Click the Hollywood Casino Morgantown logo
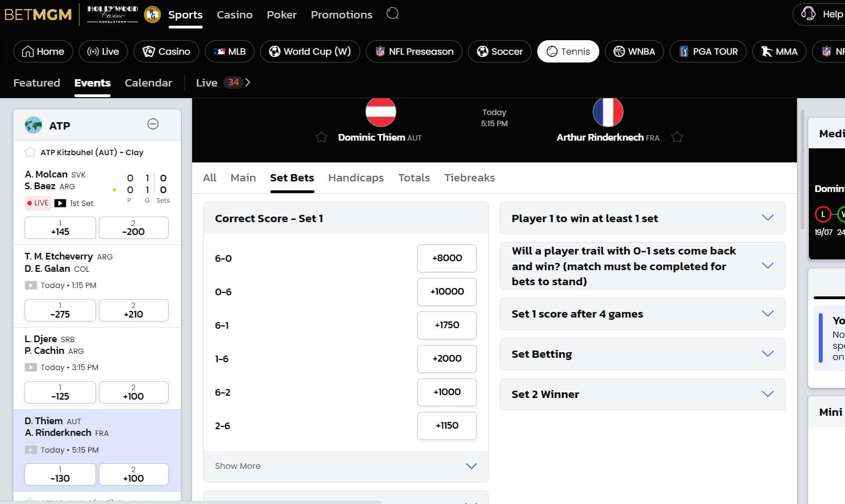 [x=112, y=15]
